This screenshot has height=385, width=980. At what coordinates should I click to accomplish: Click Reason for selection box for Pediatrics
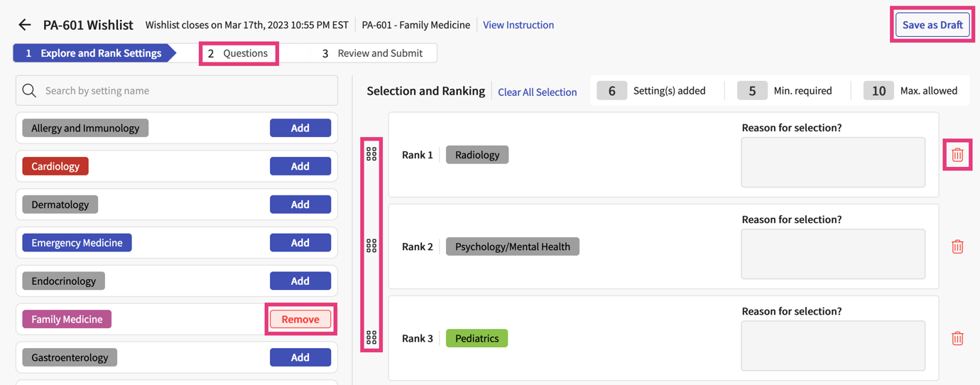pos(833,346)
